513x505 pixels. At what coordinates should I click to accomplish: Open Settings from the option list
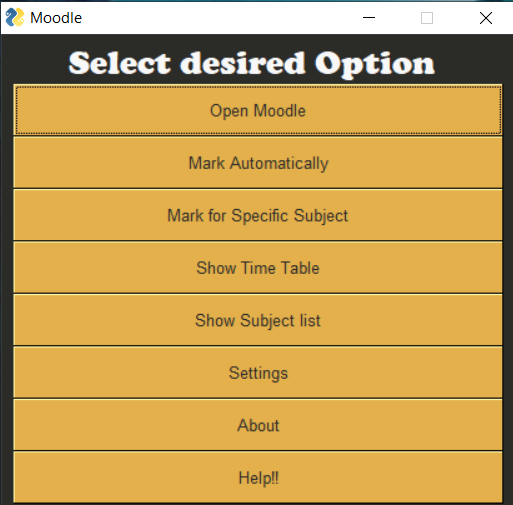click(x=258, y=372)
